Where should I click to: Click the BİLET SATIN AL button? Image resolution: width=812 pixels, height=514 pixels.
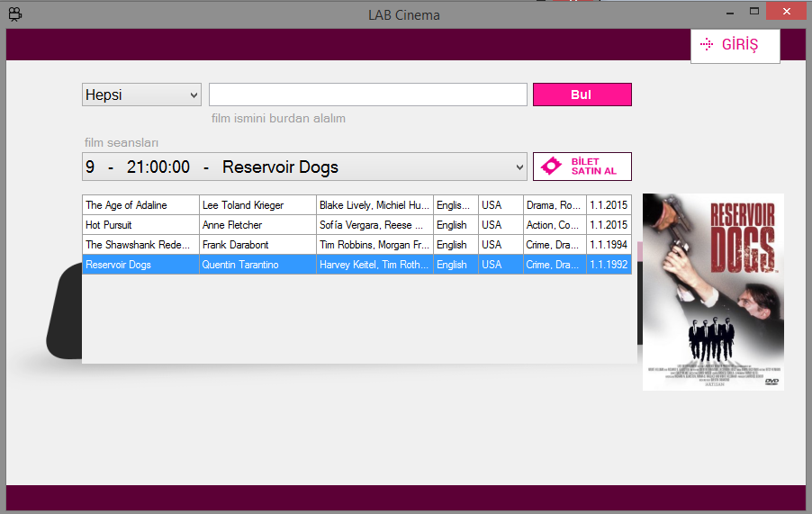582,167
